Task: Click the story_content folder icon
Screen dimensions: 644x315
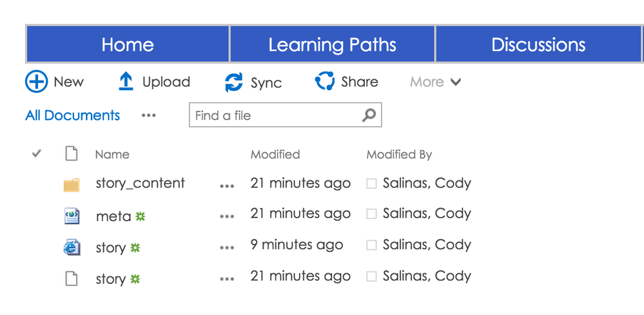Action: [x=72, y=186]
